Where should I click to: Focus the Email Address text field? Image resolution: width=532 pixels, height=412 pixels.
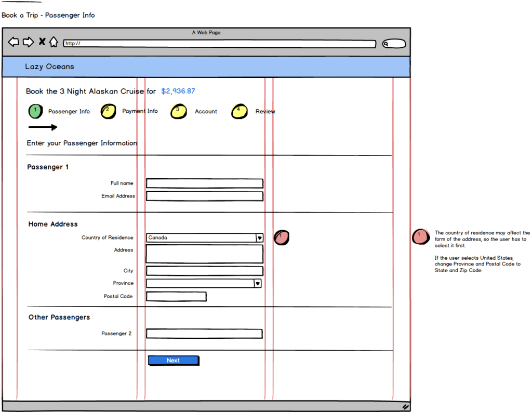pos(204,196)
